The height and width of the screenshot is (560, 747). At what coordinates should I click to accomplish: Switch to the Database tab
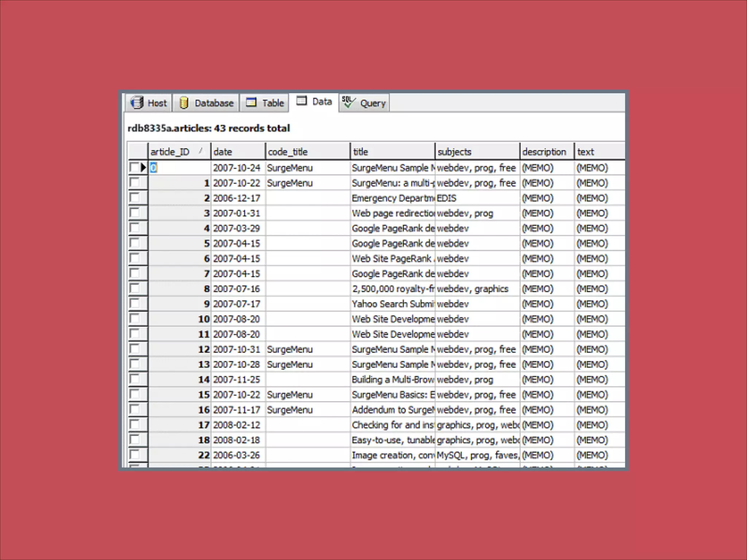pos(214,103)
